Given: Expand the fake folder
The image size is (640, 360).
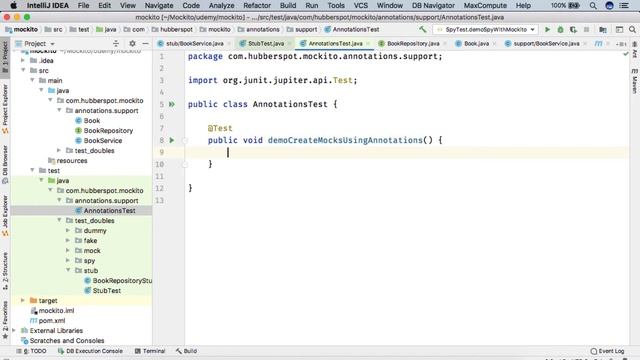Looking at the screenshot, I should (x=68, y=240).
